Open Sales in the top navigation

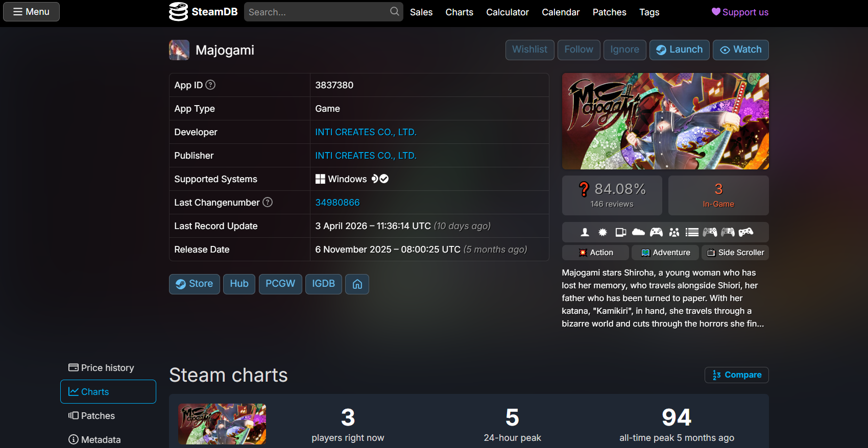tap(421, 12)
